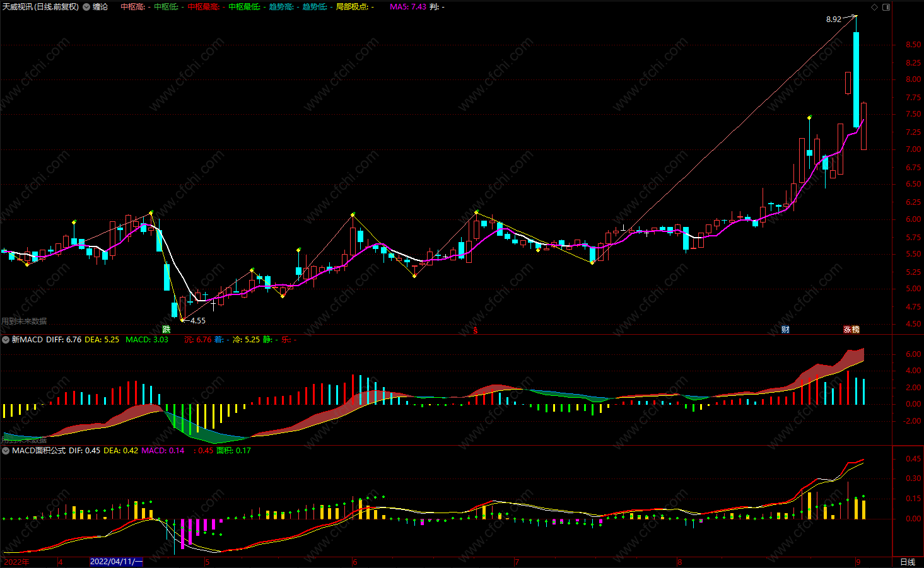Expand the dropdown beside 天威视讯 title

pyautogui.click(x=86, y=7)
